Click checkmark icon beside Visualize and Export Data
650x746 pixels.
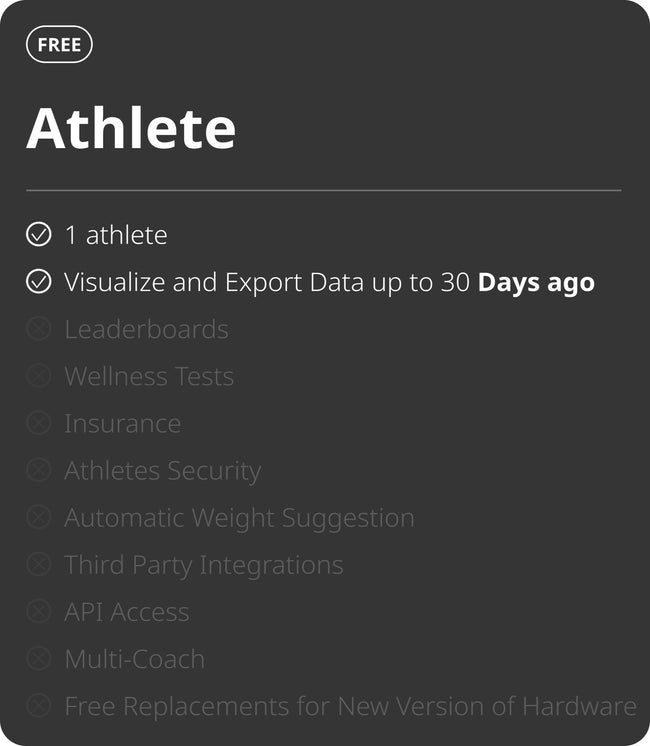tap(38, 282)
